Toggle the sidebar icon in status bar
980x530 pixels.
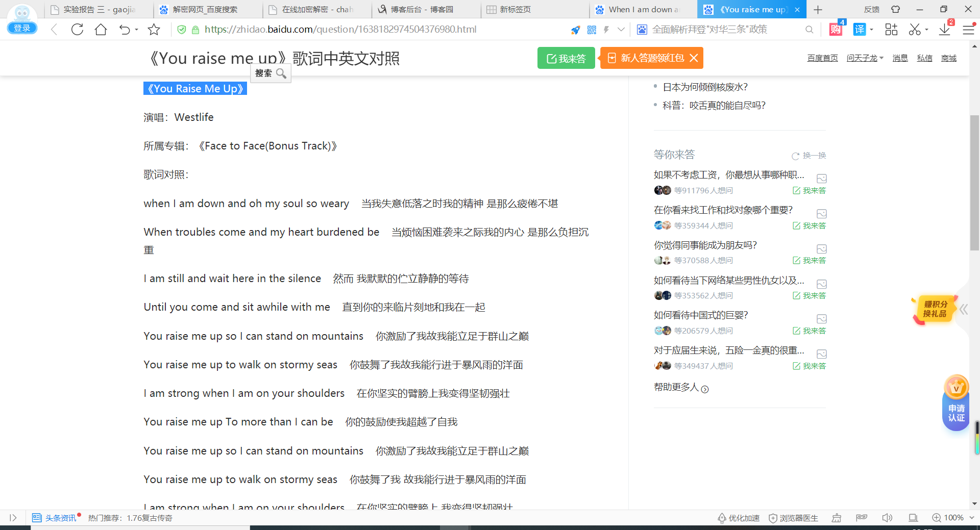(x=13, y=518)
